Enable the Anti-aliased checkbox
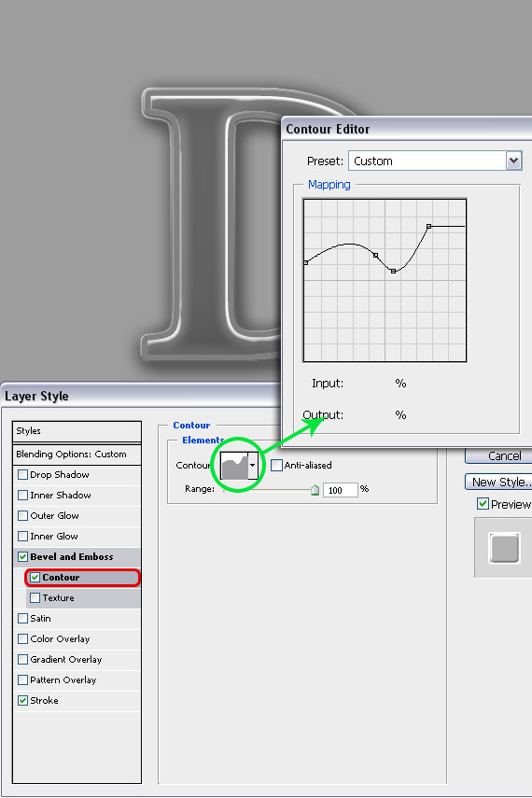532x798 pixels. tap(276, 465)
